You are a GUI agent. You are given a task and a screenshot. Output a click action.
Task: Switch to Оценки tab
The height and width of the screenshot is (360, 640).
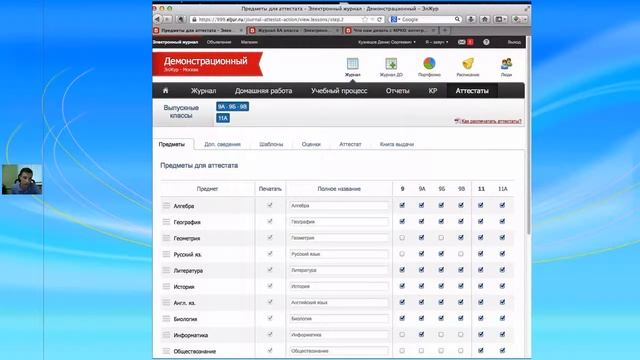(311, 144)
